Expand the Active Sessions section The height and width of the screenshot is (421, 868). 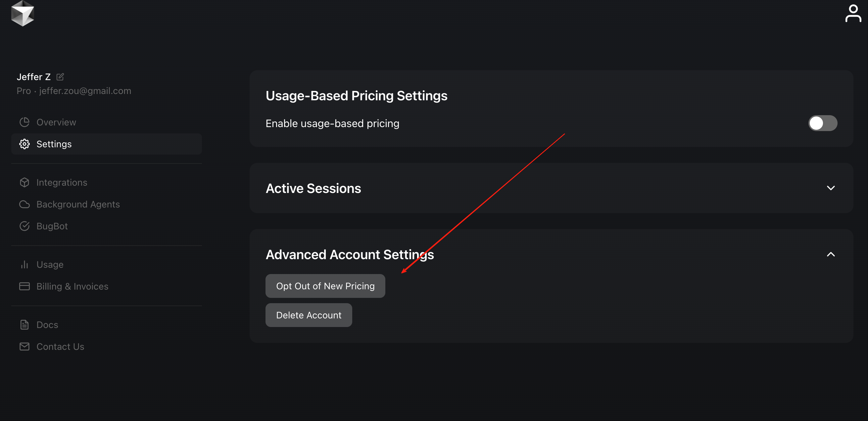pyautogui.click(x=831, y=188)
